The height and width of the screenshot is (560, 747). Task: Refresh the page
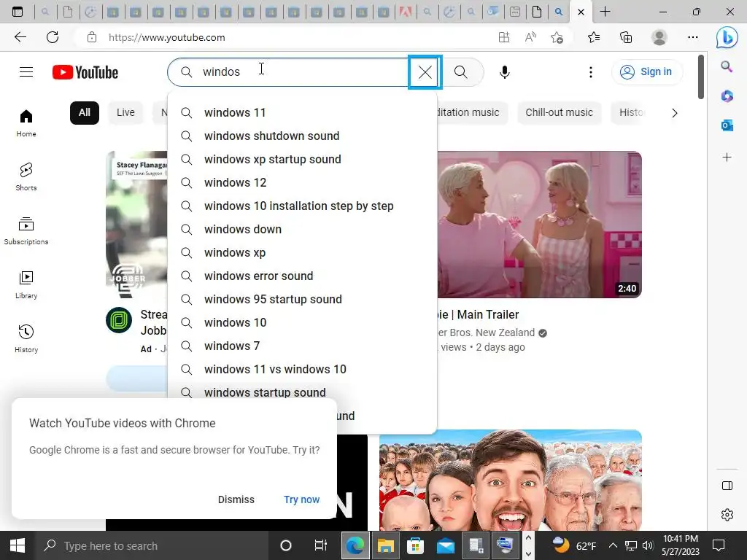pyautogui.click(x=53, y=37)
